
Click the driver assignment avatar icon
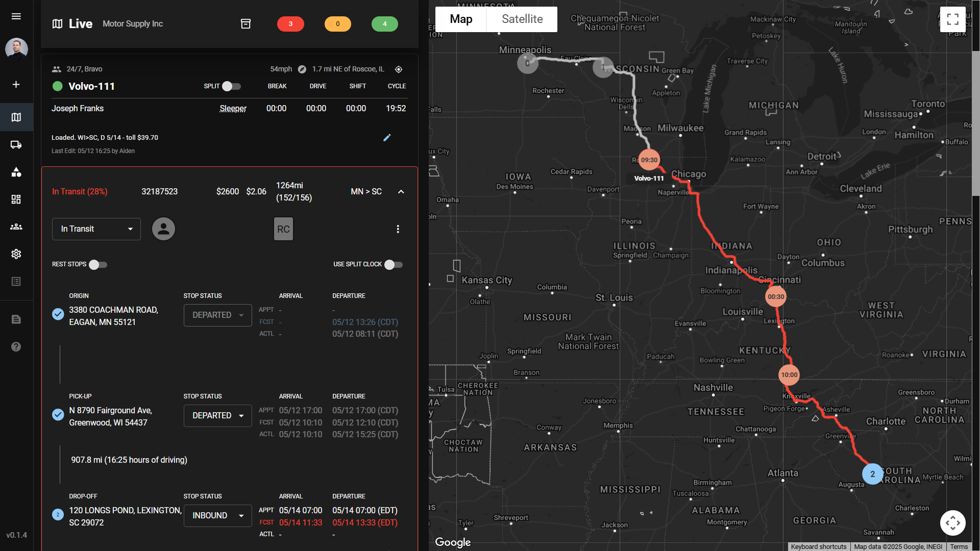pyautogui.click(x=163, y=229)
